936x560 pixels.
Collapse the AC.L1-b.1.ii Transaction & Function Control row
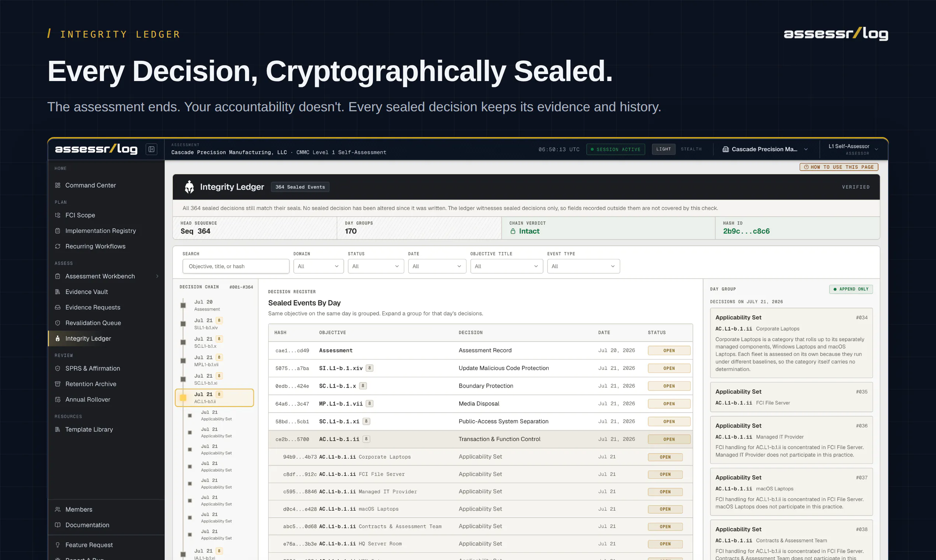tap(481, 439)
